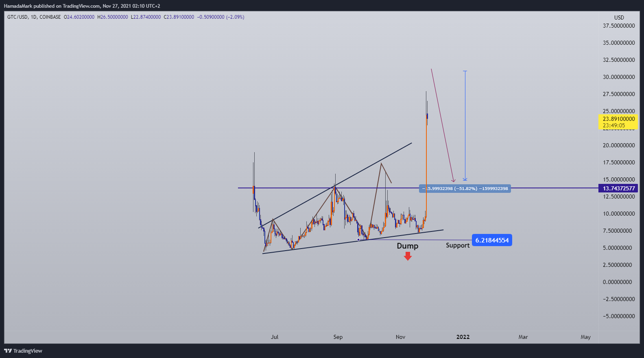This screenshot has width=644, height=358.
Task: Click the 37.50000000 price axis label
Action: (619, 26)
